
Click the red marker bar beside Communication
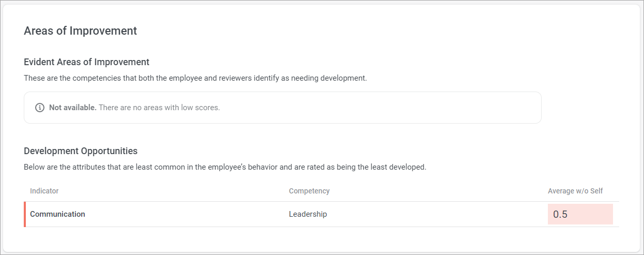(x=25, y=214)
